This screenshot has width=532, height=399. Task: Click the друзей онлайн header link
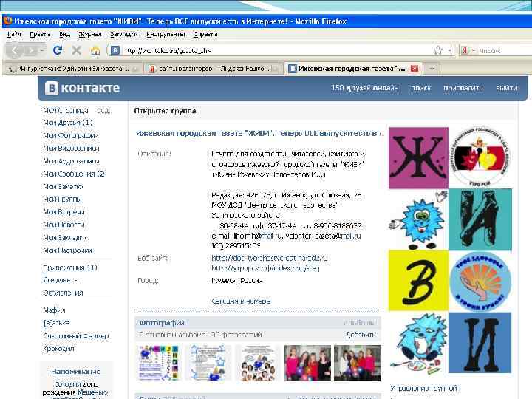[365, 88]
